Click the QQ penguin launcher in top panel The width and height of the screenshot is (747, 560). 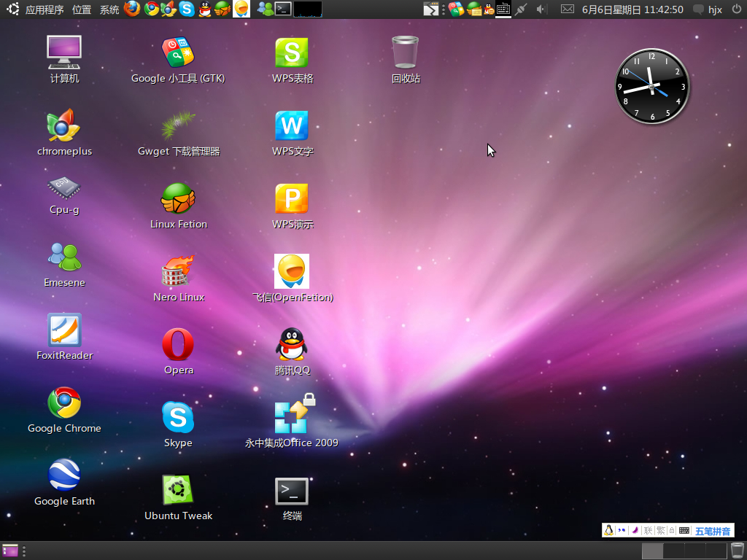point(205,9)
